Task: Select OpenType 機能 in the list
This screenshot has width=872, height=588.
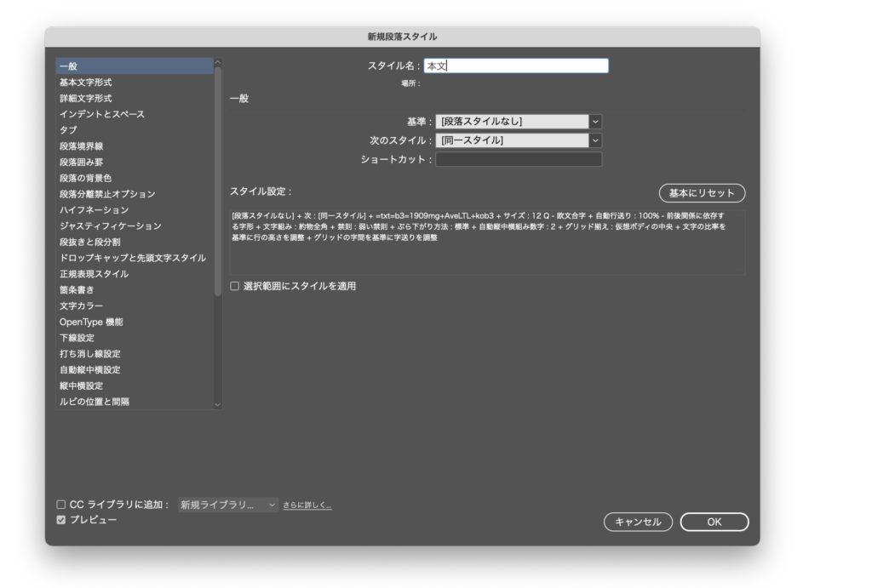Action: pos(91,322)
